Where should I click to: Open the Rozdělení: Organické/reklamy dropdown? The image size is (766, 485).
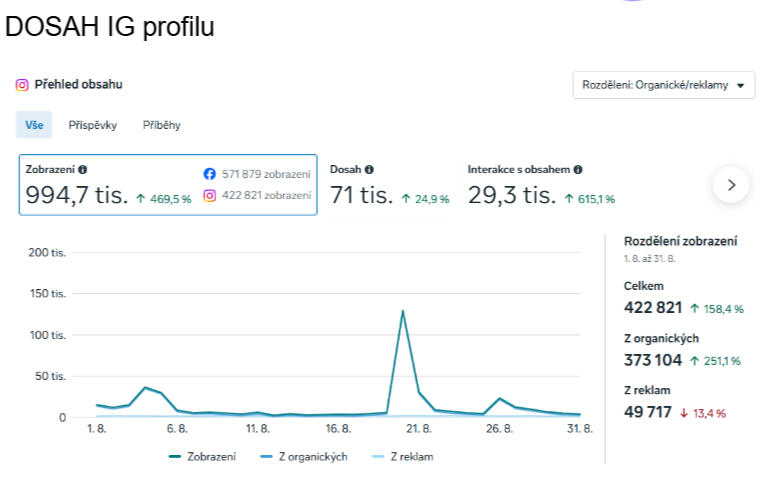tap(664, 85)
